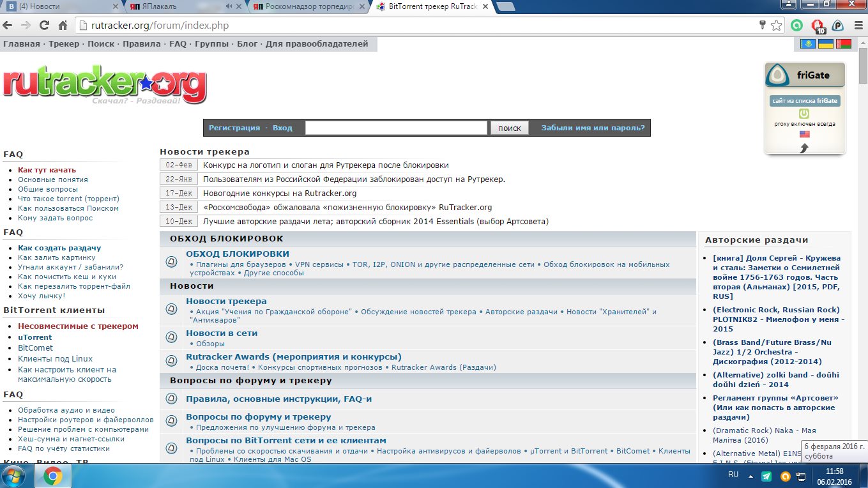The width and height of the screenshot is (868, 488).
Task: Open Главная in the top menu
Action: click(22, 44)
